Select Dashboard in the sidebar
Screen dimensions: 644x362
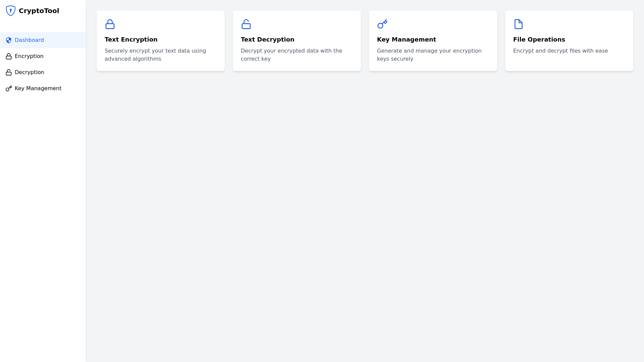(x=29, y=40)
